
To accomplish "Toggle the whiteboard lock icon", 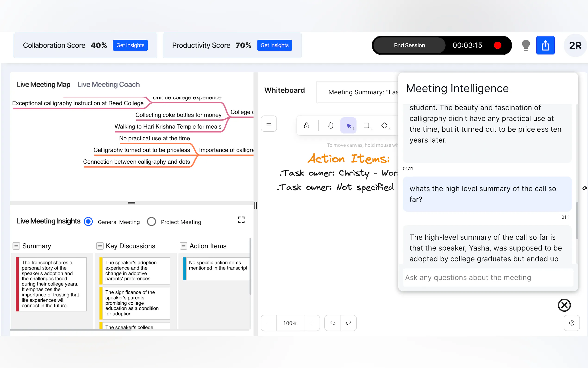I will pos(307,125).
